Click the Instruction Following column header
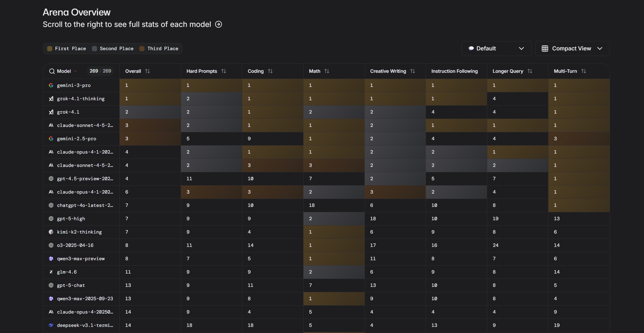 click(454, 71)
